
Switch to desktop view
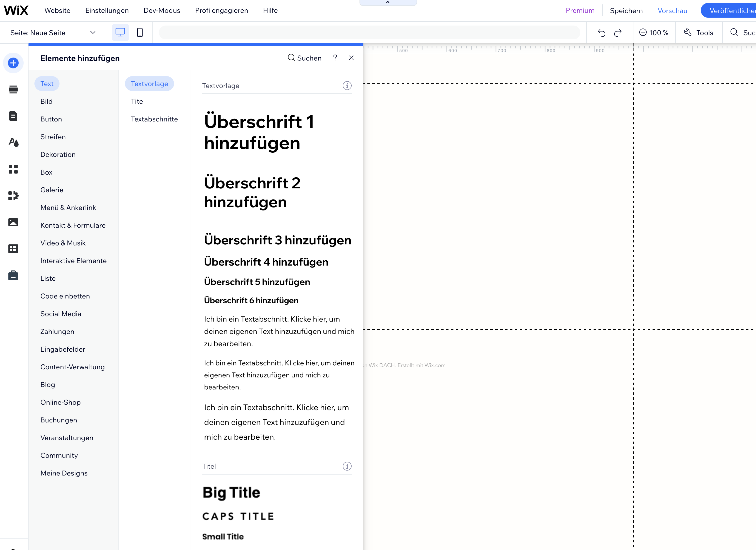click(120, 32)
